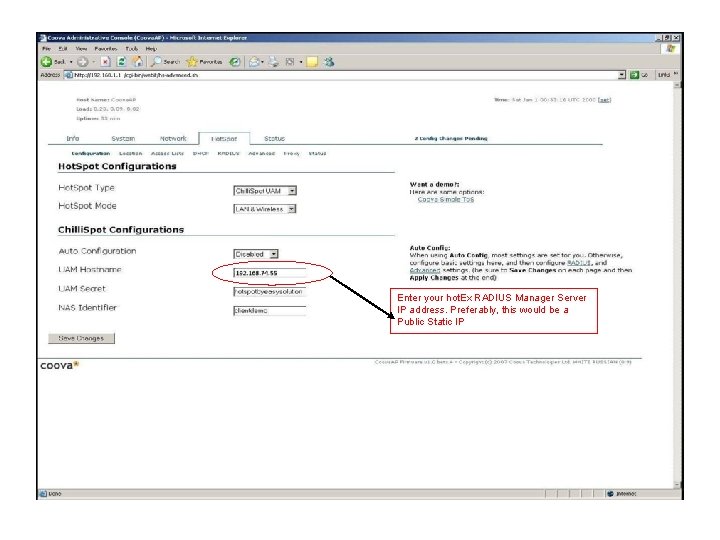Screen dimensions: 720x540
Task: Open the address bar URL dropdown
Action: (x=622, y=75)
